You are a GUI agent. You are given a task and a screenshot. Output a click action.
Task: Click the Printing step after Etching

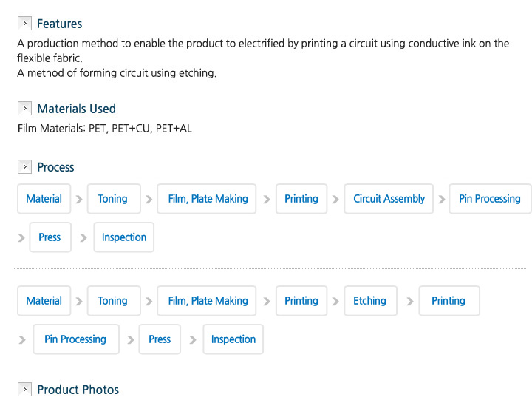click(449, 301)
